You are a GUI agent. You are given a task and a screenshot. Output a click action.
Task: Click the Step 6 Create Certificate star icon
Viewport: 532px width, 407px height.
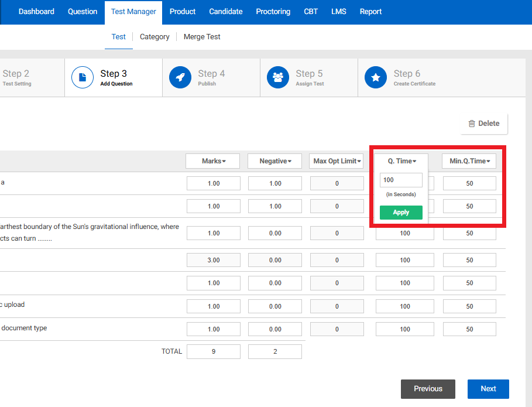point(376,77)
